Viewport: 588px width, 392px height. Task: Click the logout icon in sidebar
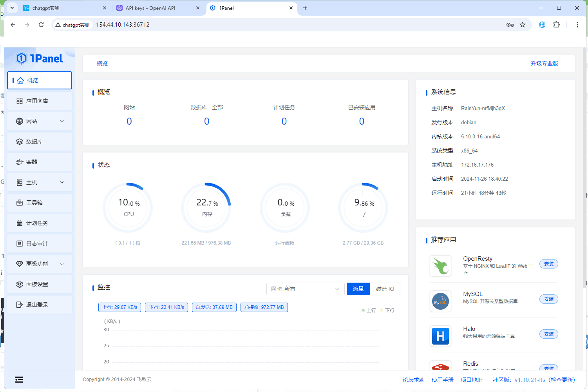pos(20,305)
